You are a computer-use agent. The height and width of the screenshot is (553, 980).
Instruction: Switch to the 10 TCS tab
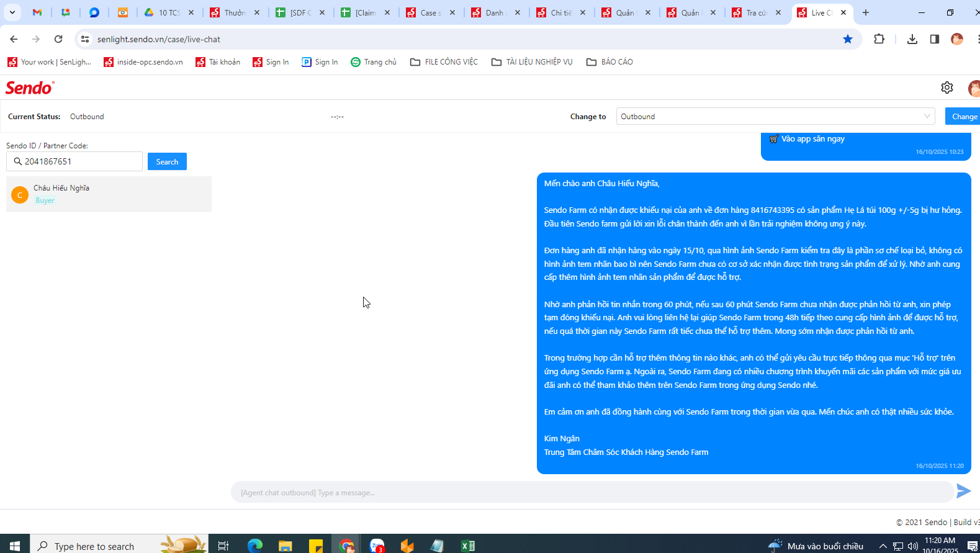click(169, 12)
